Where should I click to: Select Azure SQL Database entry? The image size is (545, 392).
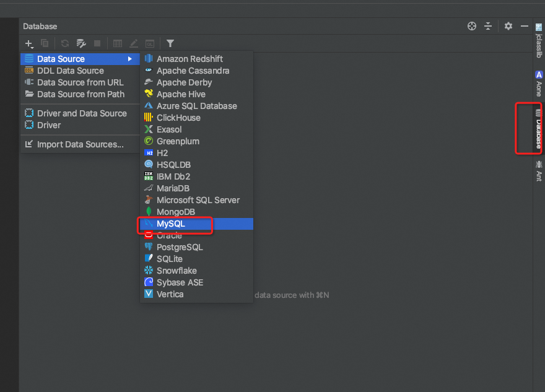(x=197, y=107)
